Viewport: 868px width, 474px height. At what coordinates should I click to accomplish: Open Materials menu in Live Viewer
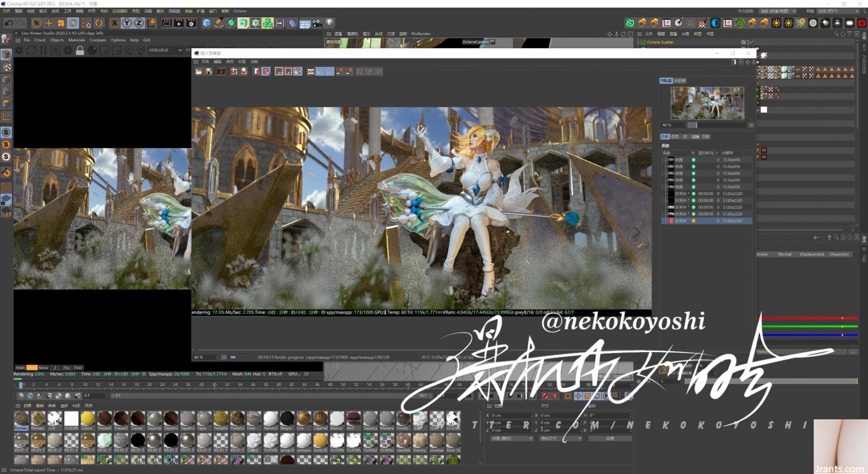click(76, 40)
